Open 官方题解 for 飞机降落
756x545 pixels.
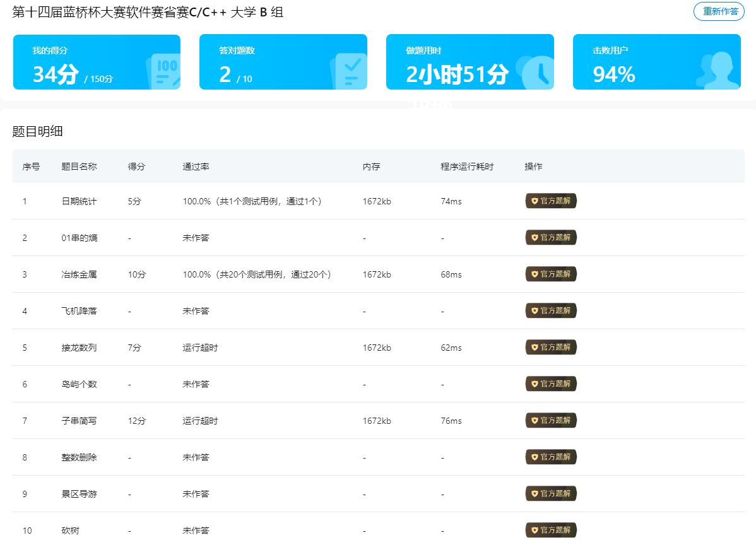click(551, 311)
